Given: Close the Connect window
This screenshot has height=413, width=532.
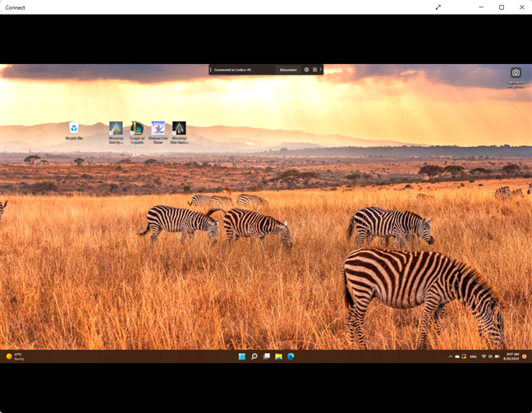Looking at the screenshot, I should pyautogui.click(x=522, y=7).
